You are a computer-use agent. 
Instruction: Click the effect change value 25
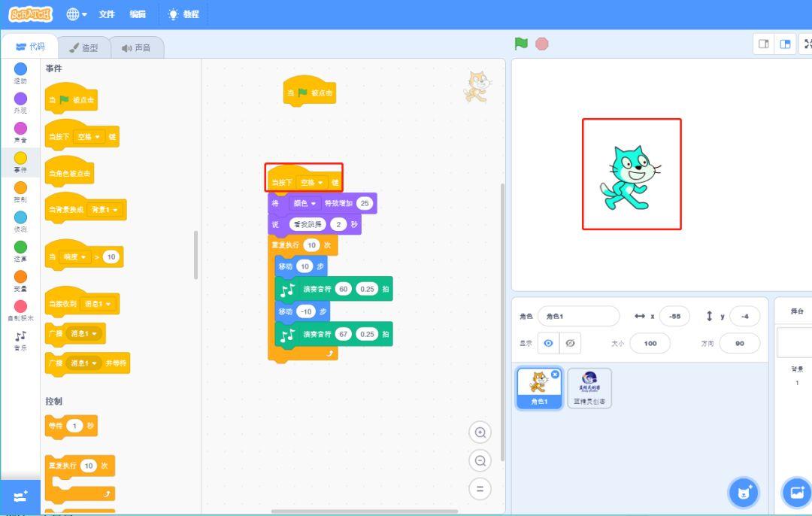pyautogui.click(x=365, y=203)
